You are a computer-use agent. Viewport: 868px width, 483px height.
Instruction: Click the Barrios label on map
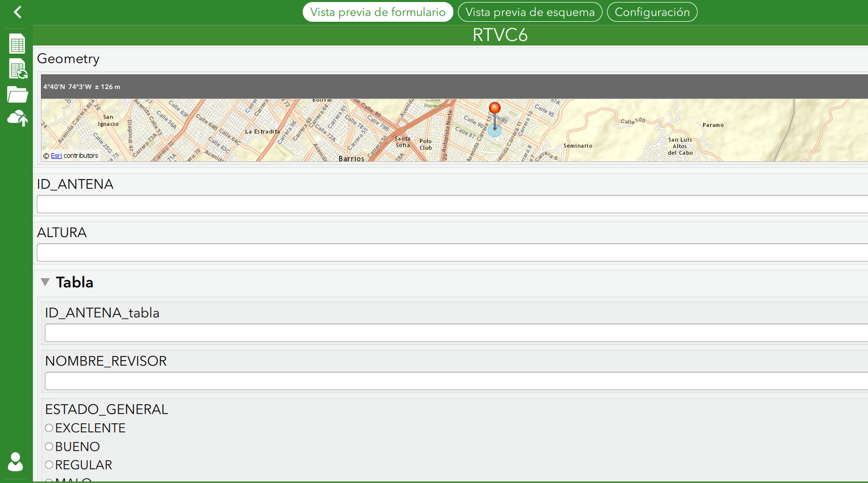point(351,159)
